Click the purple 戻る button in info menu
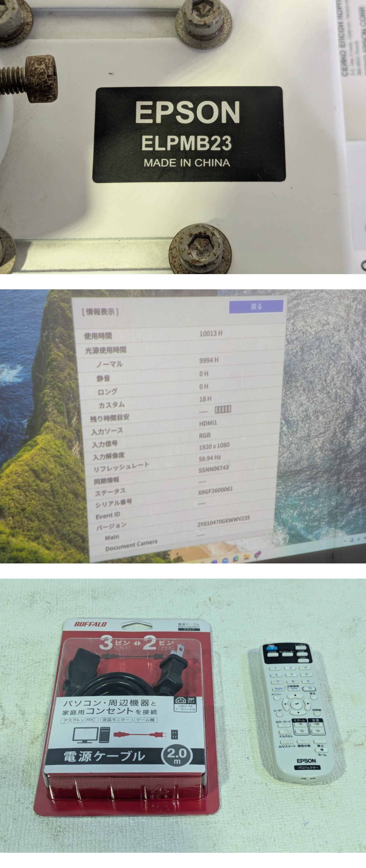 coord(256,306)
